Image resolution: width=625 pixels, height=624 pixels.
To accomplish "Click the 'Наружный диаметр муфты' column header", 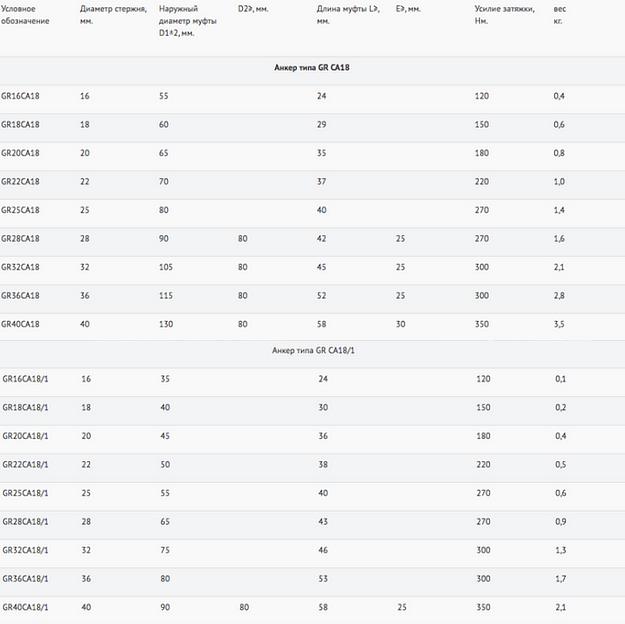I will tap(186, 20).
